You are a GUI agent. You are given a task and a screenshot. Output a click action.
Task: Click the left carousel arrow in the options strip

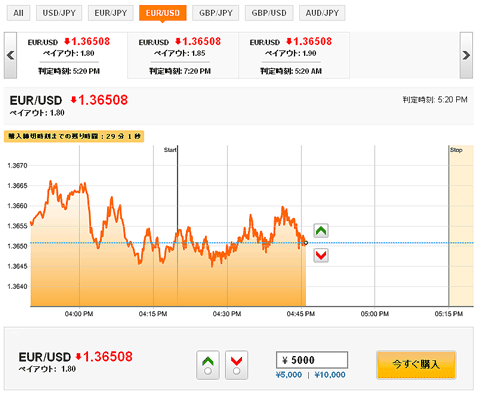[x=10, y=55]
